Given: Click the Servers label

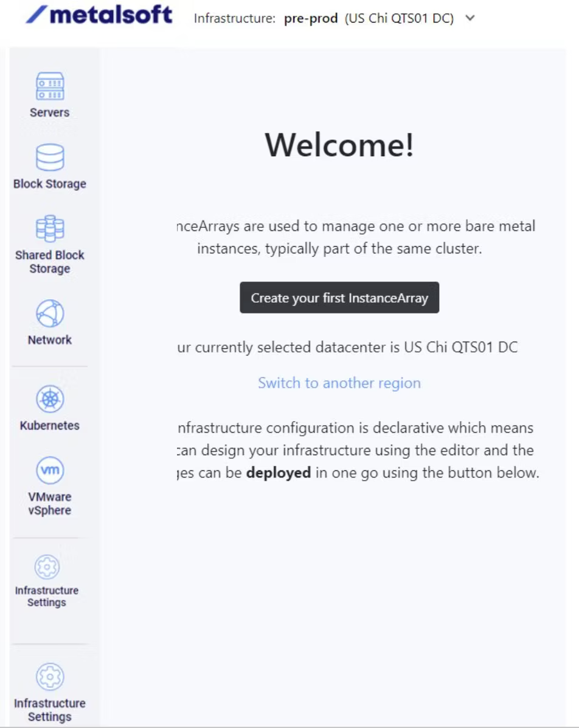Looking at the screenshot, I should coord(50,112).
